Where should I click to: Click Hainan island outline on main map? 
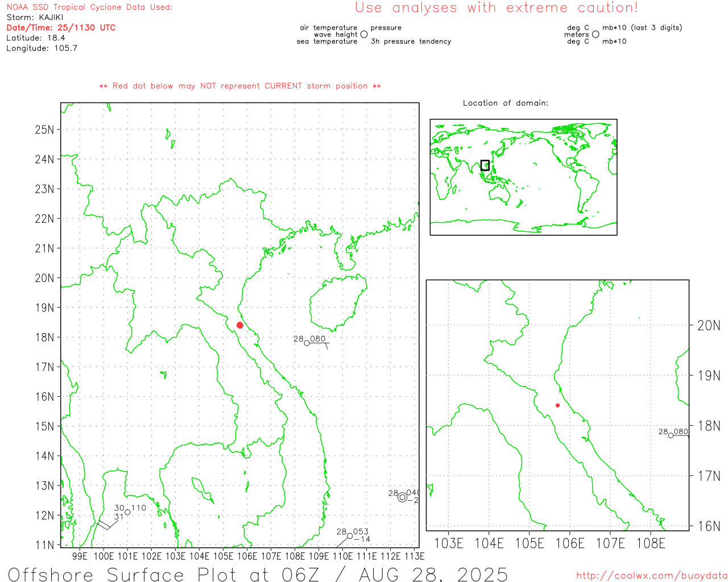tap(338, 304)
